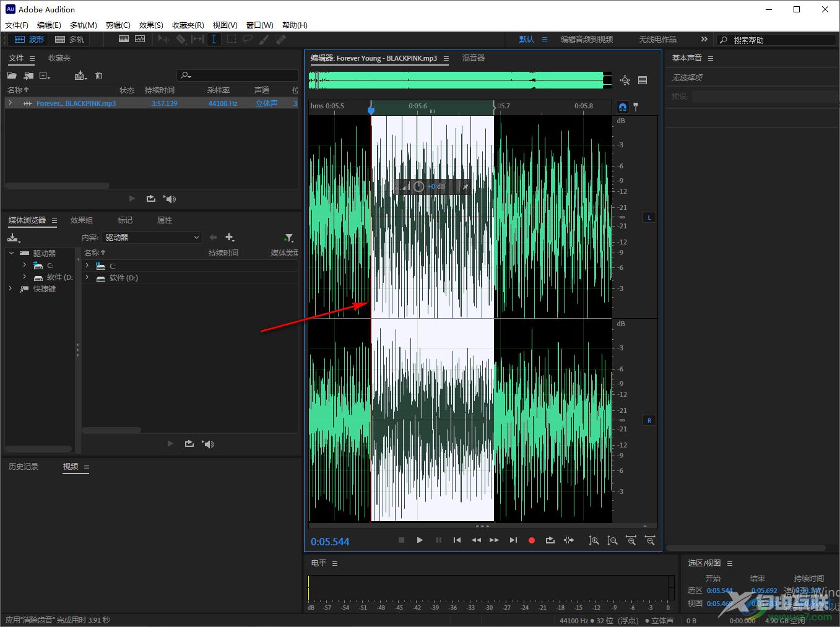Viewport: 840px width, 627px height.
Task: Click the HUD volume knob
Action: (418, 186)
